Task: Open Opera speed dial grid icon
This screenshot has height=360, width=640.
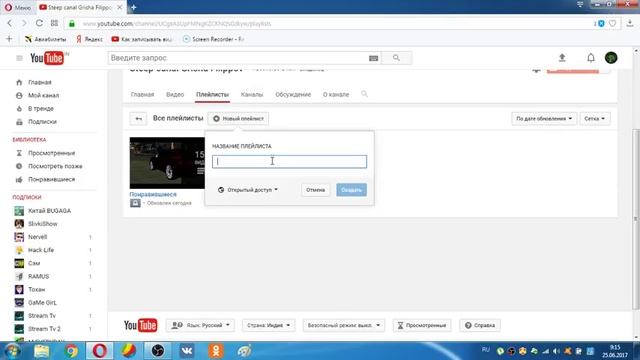Action: coord(54,23)
